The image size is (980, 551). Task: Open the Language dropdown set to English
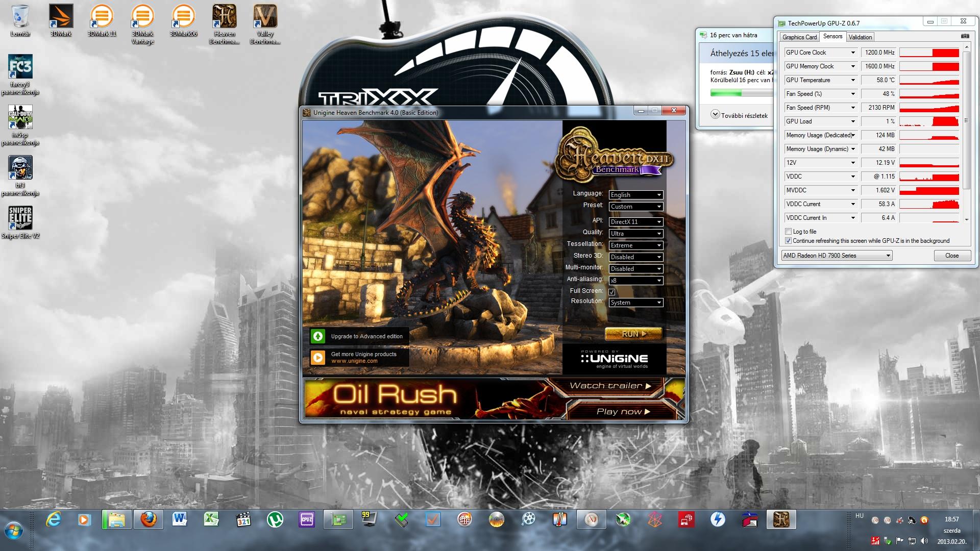pyautogui.click(x=635, y=195)
